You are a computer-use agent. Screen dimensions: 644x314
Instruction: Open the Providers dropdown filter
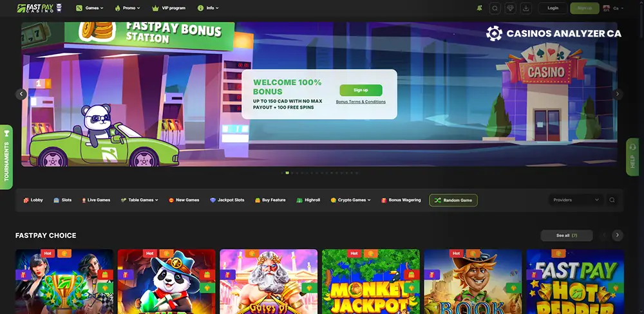[576, 200]
